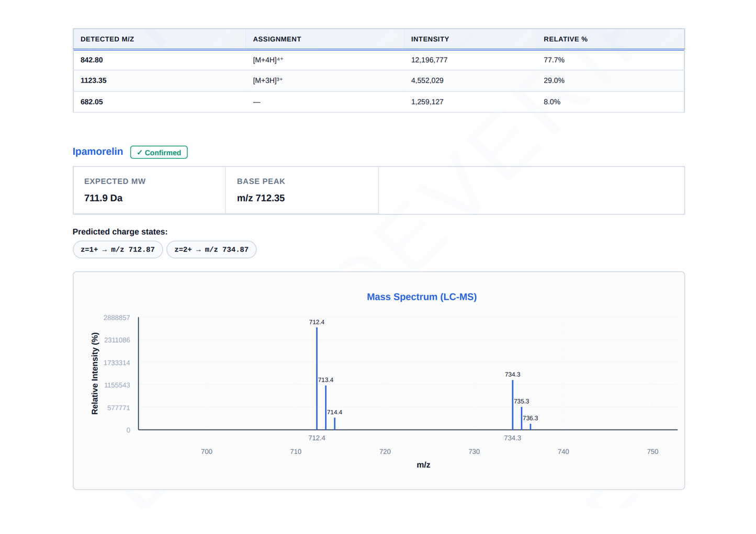Viewport: 756px width, 534px height.
Task: Click the Relative % column header
Action: pyautogui.click(x=566, y=39)
